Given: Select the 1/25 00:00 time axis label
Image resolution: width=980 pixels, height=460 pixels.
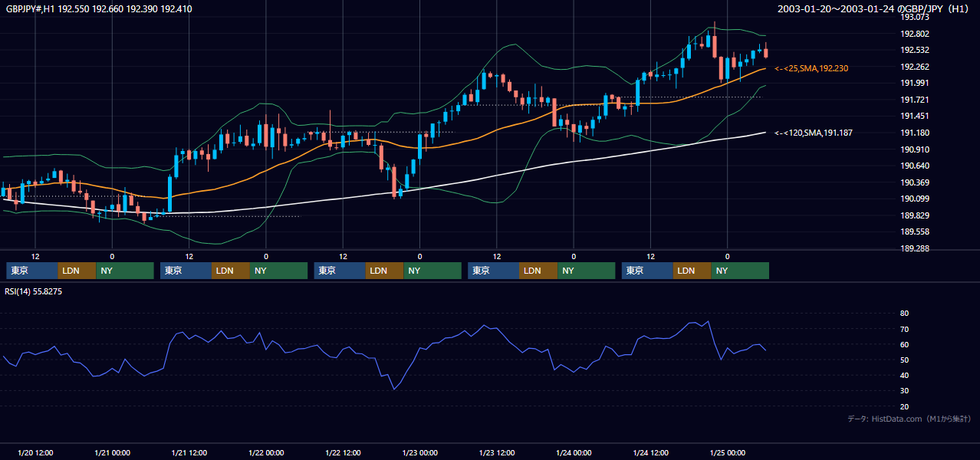Looking at the screenshot, I should point(727,453).
